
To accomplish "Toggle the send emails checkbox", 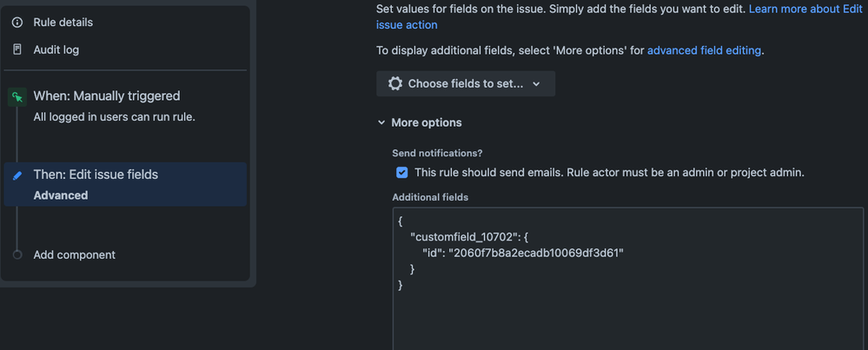I will pyautogui.click(x=401, y=173).
